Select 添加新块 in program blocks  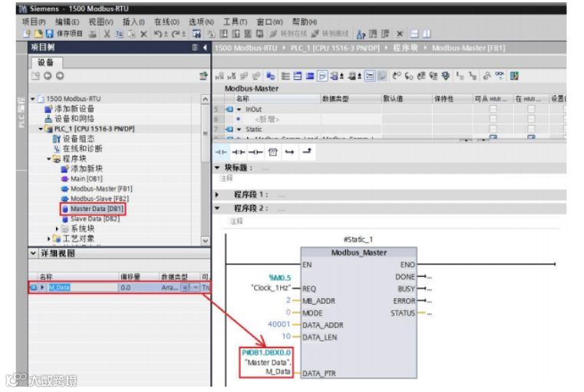pos(87,169)
